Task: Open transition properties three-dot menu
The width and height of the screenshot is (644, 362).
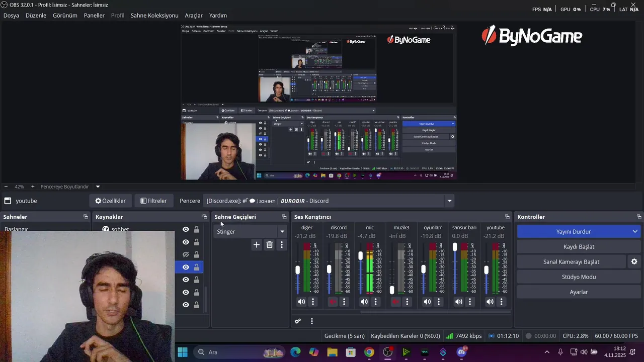Action: [282, 245]
